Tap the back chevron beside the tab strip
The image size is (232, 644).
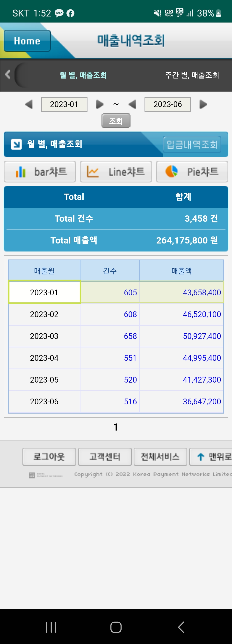8,74
